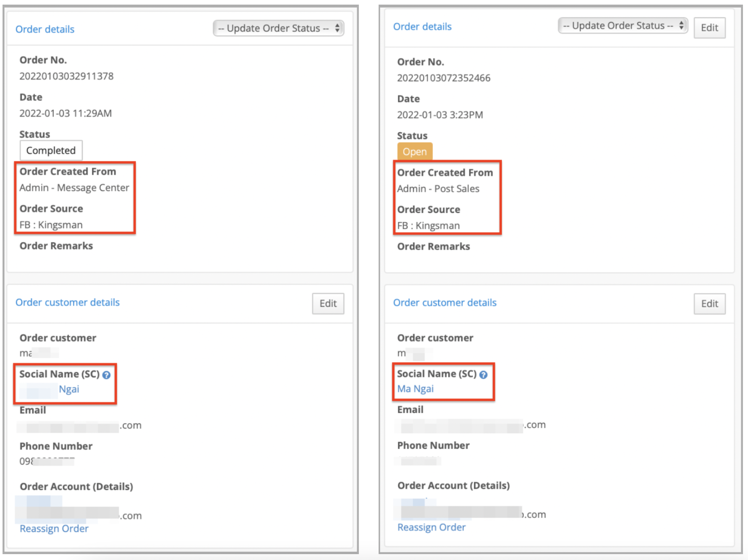Click Order Account (Details) label in right panel
The width and height of the screenshot is (748, 560).
[454, 486]
